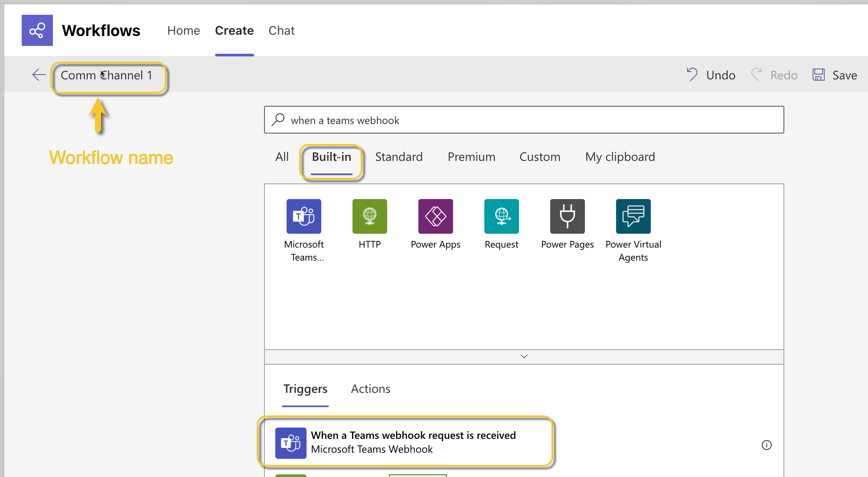Click the Power Pages connector label

click(568, 245)
